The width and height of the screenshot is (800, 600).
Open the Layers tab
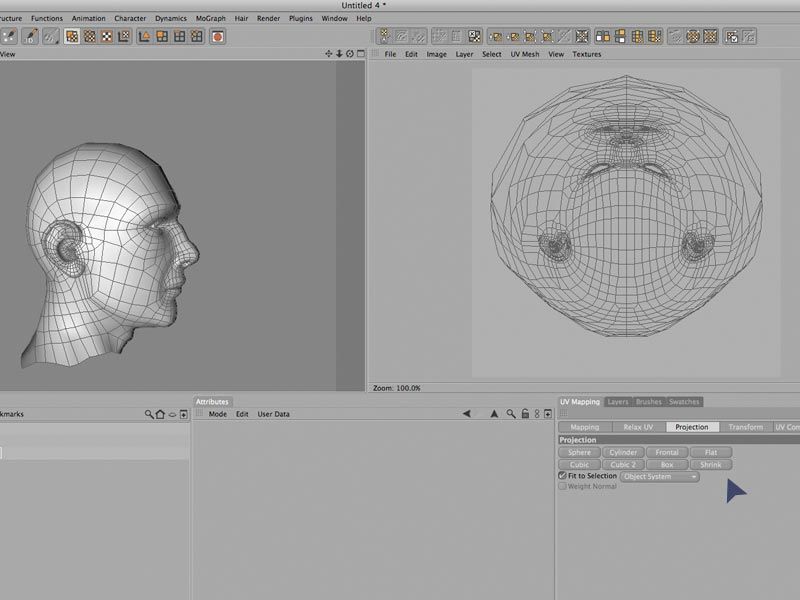[x=618, y=402]
